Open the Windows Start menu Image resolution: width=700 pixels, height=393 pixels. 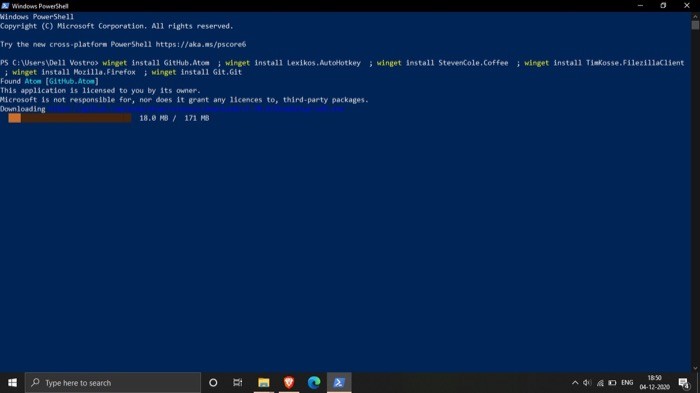pyautogui.click(x=12, y=383)
